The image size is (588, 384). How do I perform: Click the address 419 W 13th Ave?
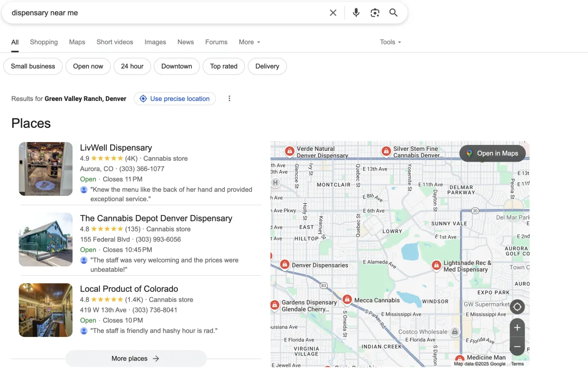coord(103,310)
